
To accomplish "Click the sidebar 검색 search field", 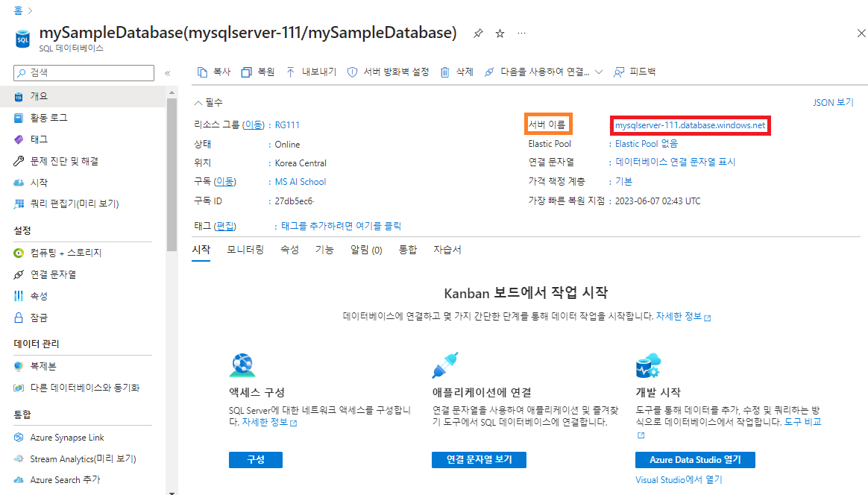I will (x=84, y=73).
